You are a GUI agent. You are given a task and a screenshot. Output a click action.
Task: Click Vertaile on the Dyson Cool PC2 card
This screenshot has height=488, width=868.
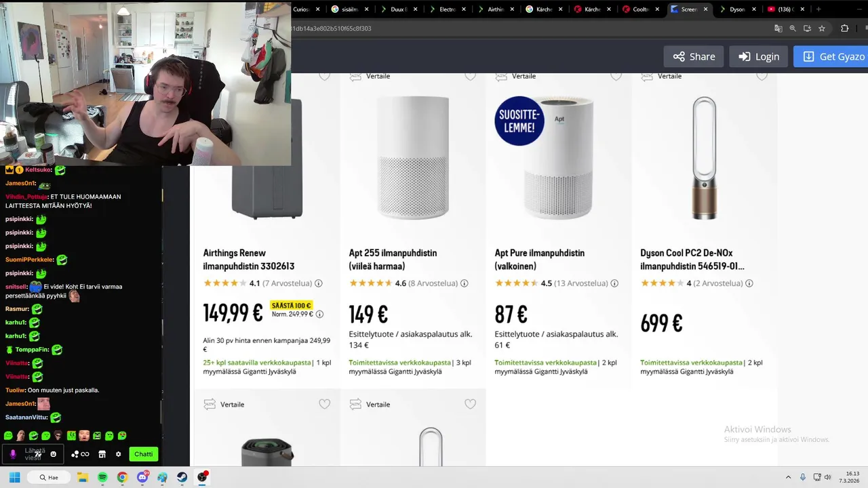(661, 76)
